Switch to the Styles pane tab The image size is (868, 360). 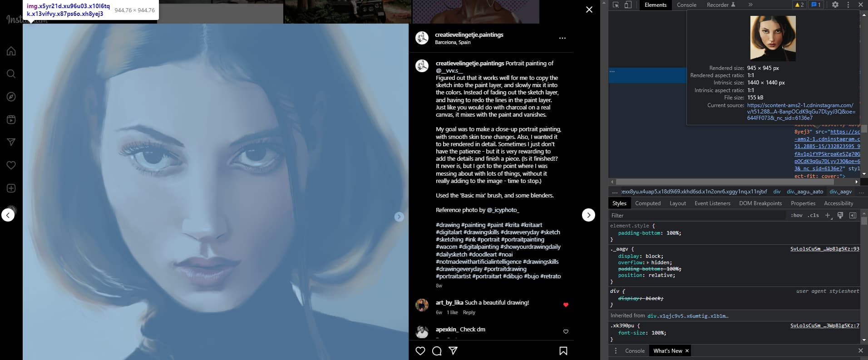619,203
